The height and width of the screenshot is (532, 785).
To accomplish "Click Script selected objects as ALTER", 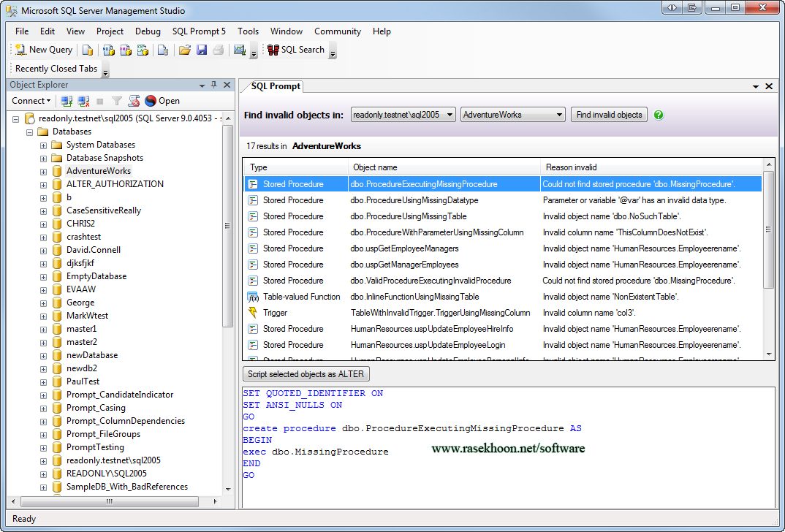I will tap(306, 373).
